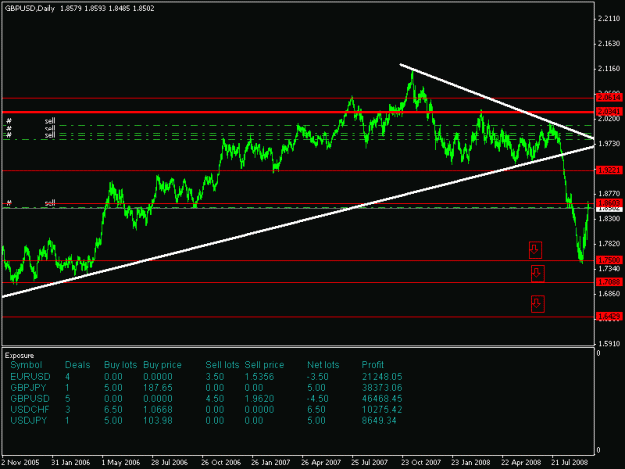The width and height of the screenshot is (625, 469).
Task: Click the red 1.8603 price label
Action: click(609, 203)
